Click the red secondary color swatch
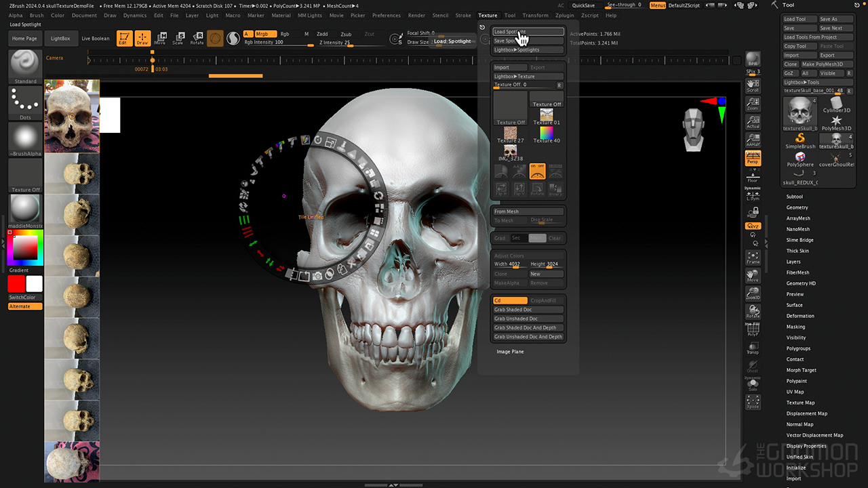 [x=16, y=284]
